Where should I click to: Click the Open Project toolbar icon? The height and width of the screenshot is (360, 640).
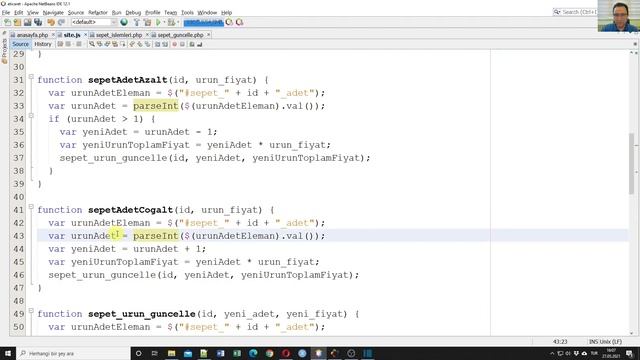pos(27,22)
